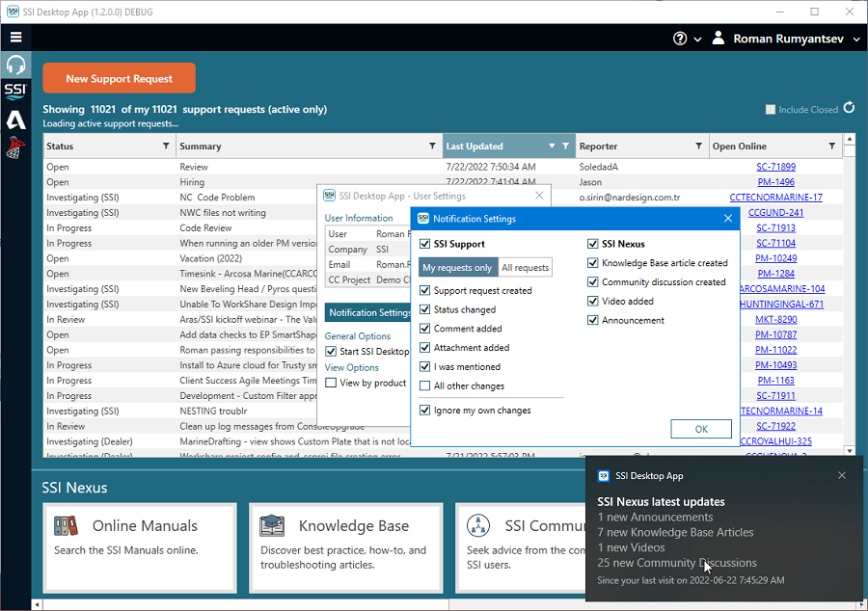This screenshot has height=611, width=868.
Task: Refresh the support requests list
Action: coord(849,108)
